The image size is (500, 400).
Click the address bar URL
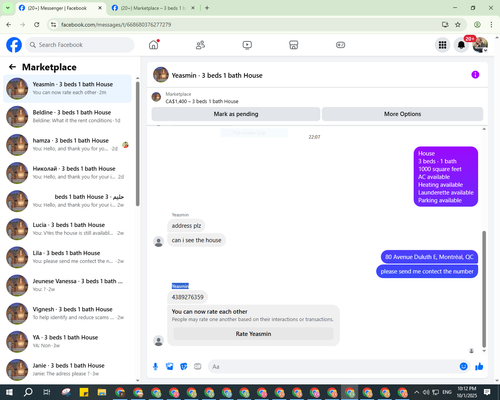click(116, 25)
